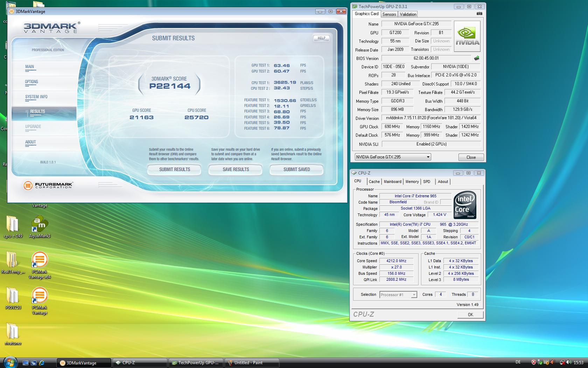Screen dimensions: 588x368
Task: Click the network connection tray icon
Action: pos(562,362)
